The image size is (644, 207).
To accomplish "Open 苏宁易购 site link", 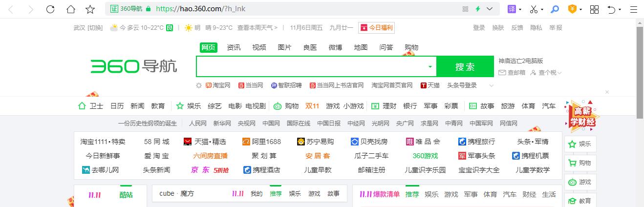I will click(x=315, y=142).
